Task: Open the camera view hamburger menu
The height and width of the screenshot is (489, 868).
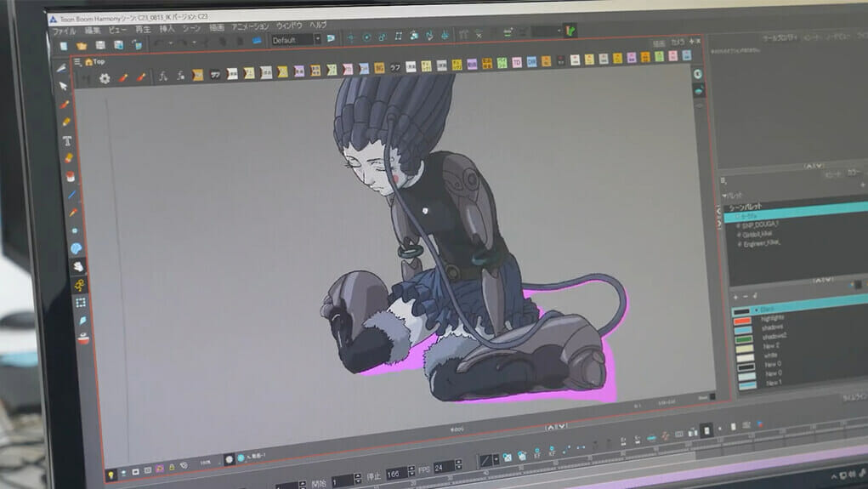Action: (77, 63)
